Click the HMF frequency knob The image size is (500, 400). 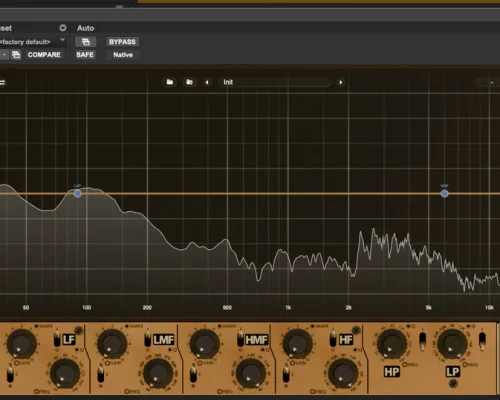click(251, 373)
